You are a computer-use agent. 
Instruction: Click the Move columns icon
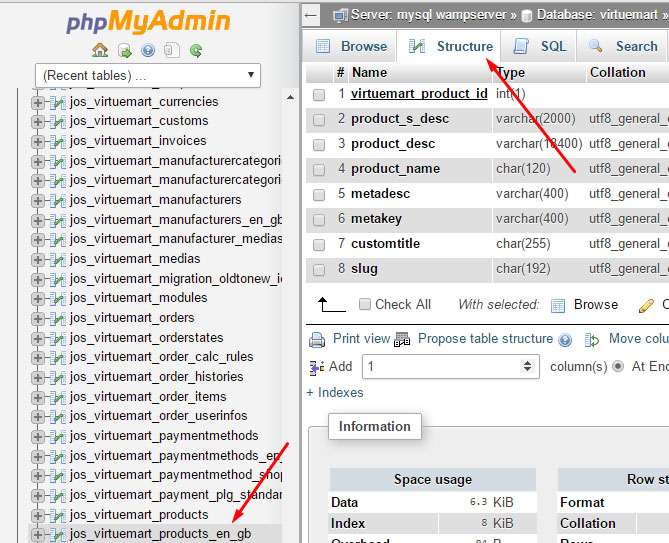(x=592, y=340)
